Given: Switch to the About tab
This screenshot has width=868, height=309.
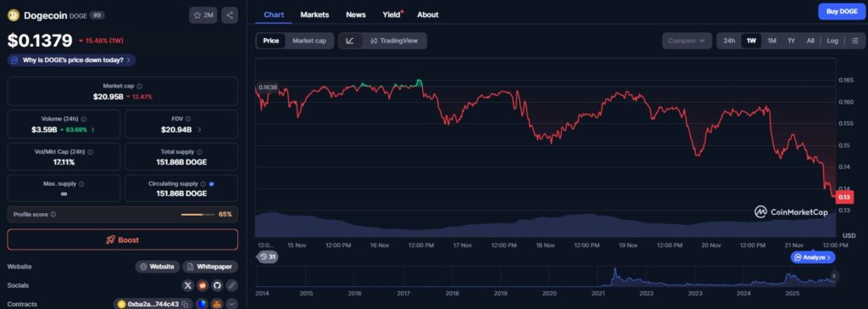Looking at the screenshot, I should coord(427,14).
